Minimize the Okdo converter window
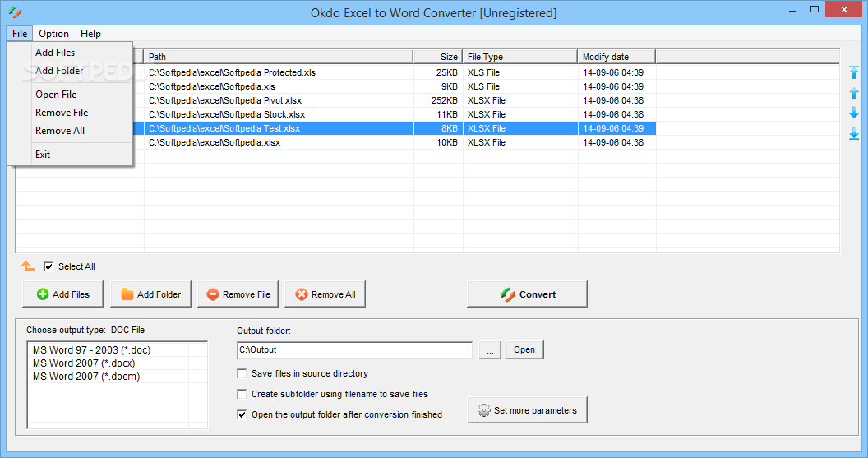This screenshot has width=868, height=458. click(792, 10)
